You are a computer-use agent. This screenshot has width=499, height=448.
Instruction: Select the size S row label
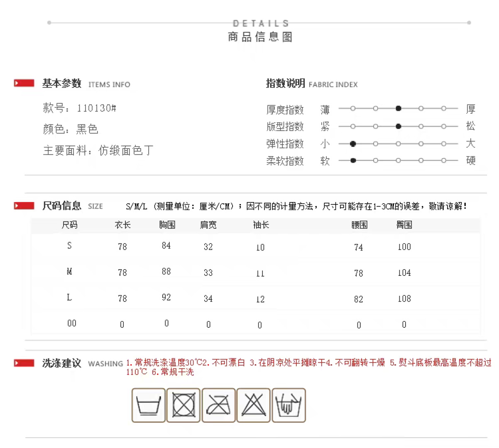point(69,246)
